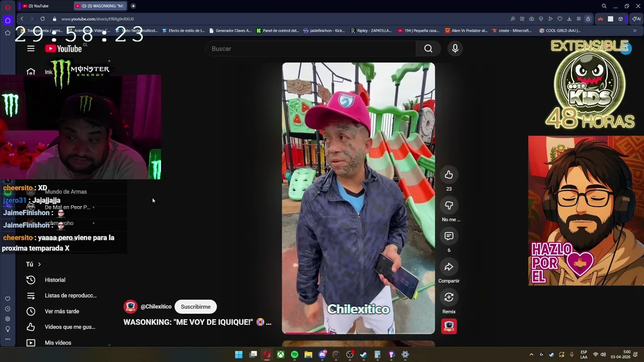This screenshot has width=644, height=362.
Task: Open bookmark Generador Claves A...
Action: pyautogui.click(x=230, y=31)
